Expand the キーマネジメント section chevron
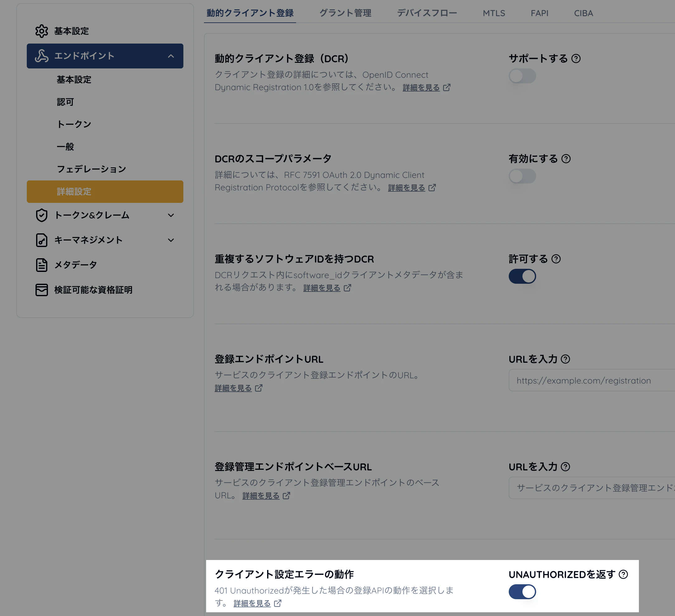Viewport: 675px width, 616px height. tap(171, 240)
